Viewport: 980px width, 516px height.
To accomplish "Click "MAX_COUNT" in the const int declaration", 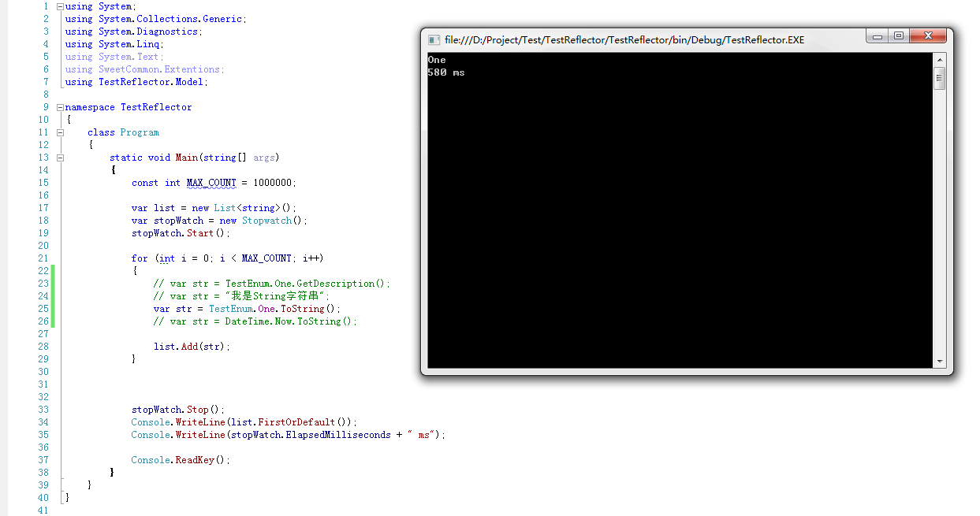I will pos(211,183).
